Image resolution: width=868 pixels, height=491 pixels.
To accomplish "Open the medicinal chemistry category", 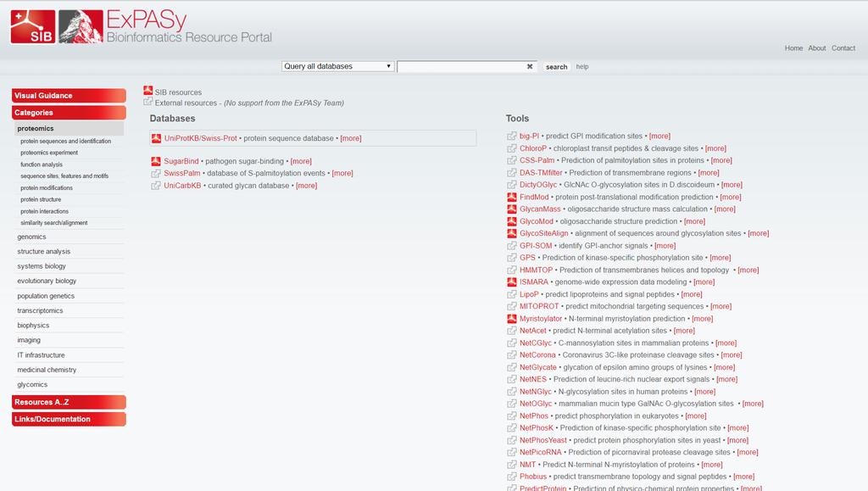I will [x=47, y=370].
